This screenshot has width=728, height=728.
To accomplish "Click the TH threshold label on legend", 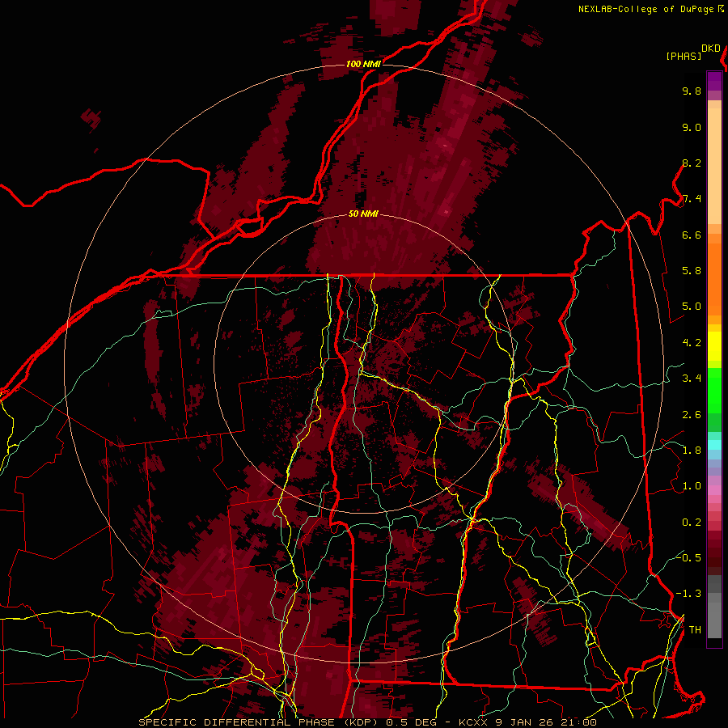I will 695,630.
